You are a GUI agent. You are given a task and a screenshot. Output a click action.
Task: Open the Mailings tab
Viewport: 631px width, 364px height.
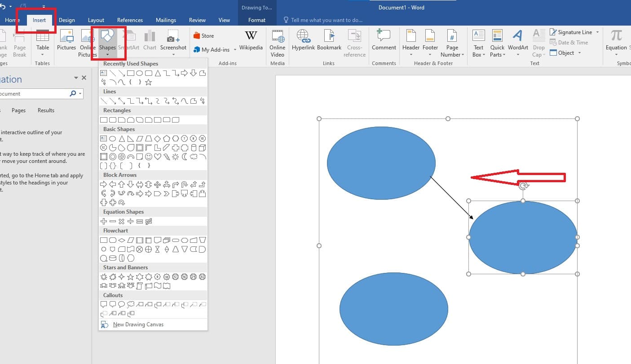tap(166, 20)
